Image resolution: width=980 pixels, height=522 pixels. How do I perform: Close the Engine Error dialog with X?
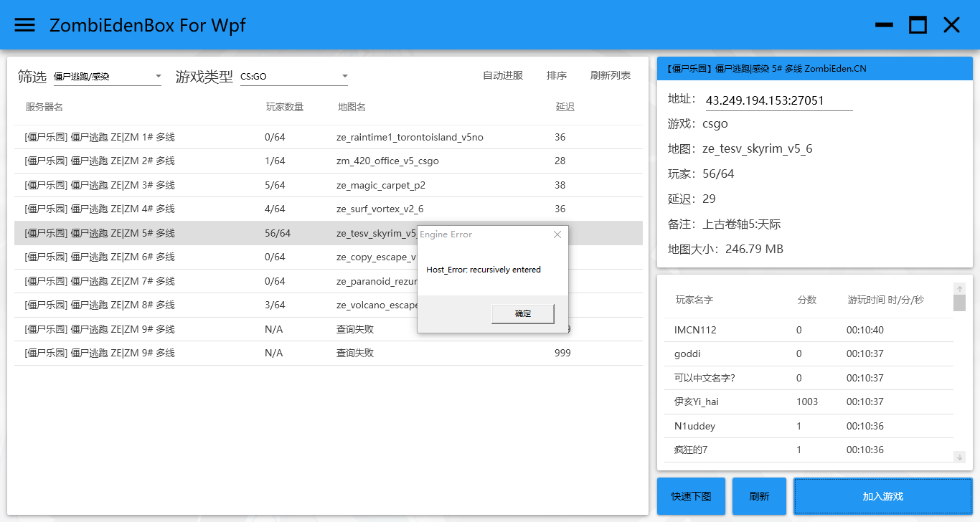pyautogui.click(x=557, y=234)
